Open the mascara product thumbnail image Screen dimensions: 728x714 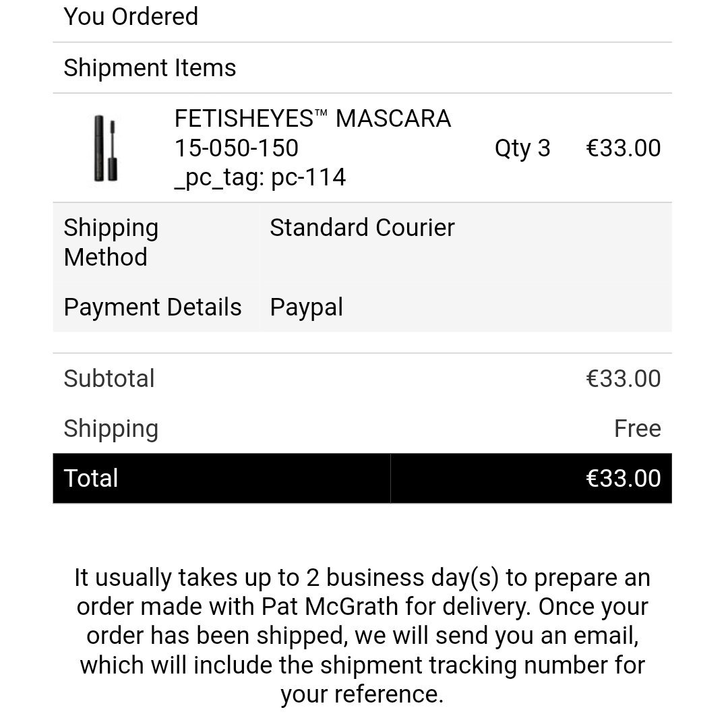click(x=105, y=148)
